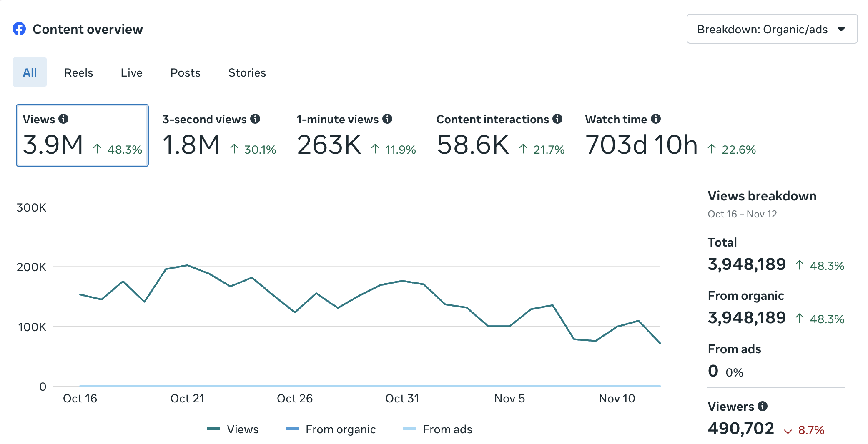The width and height of the screenshot is (868, 444).
Task: Click the Oct 21 peak chart point
Action: 187,265
